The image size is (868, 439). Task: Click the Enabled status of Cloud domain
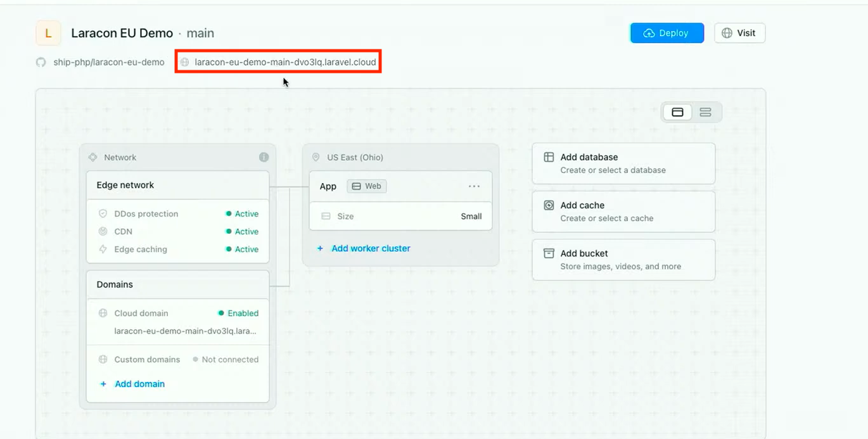(238, 313)
